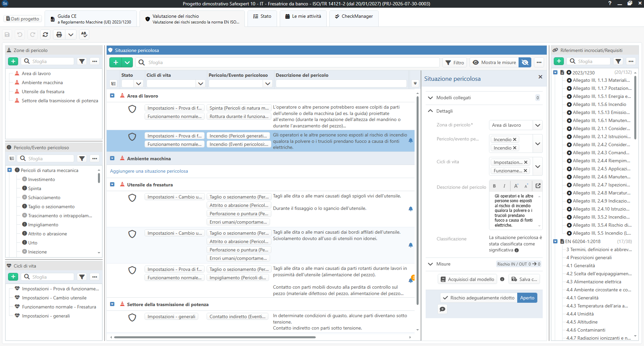Toggle the hidden-eye visibility button
The height and width of the screenshot is (346, 644).
[x=525, y=63]
